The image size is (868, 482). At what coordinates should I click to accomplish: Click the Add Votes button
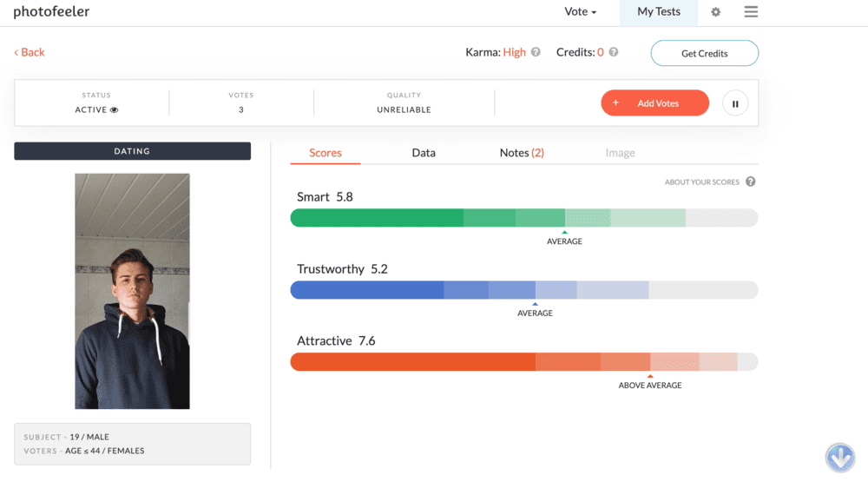(x=654, y=103)
